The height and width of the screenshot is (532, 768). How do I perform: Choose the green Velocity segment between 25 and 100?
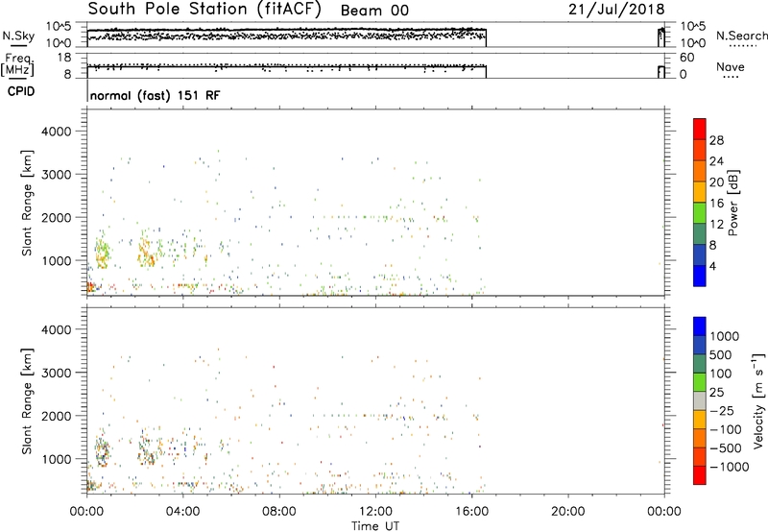tap(700, 382)
